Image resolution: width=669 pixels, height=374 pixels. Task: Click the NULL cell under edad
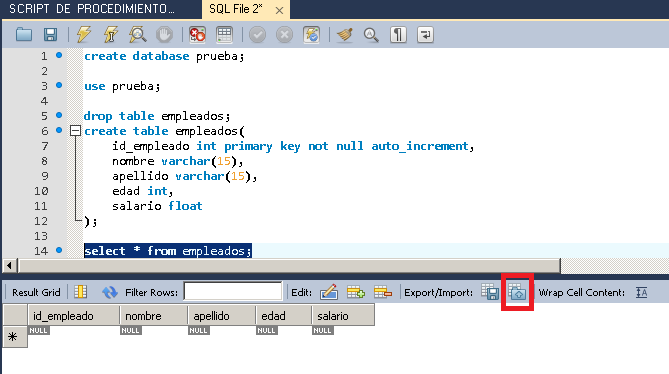(266, 331)
